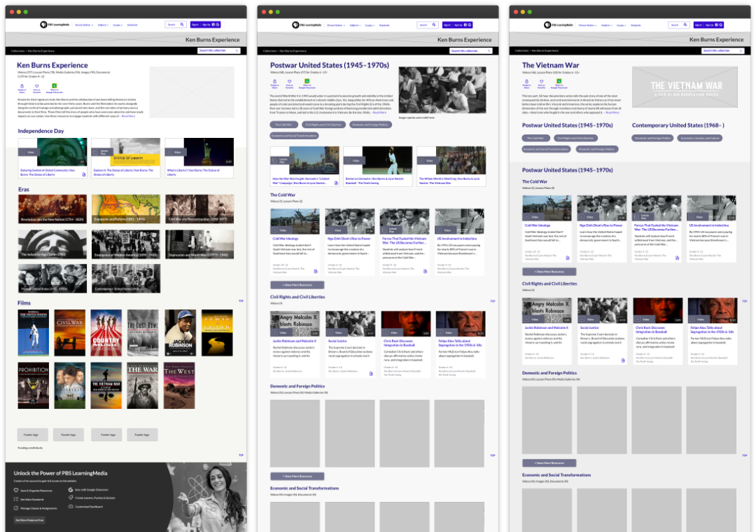
Task: Open Prohibition film poster
Action: pyautogui.click(x=34, y=386)
